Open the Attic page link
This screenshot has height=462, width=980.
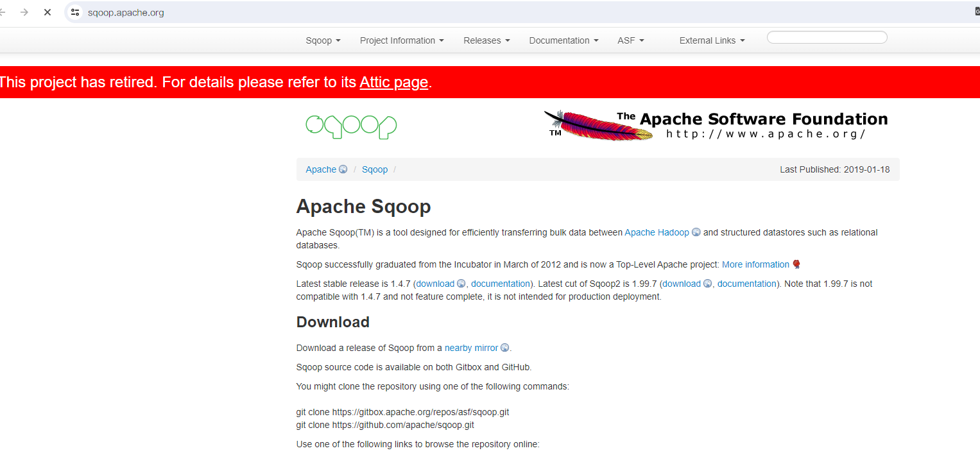393,82
